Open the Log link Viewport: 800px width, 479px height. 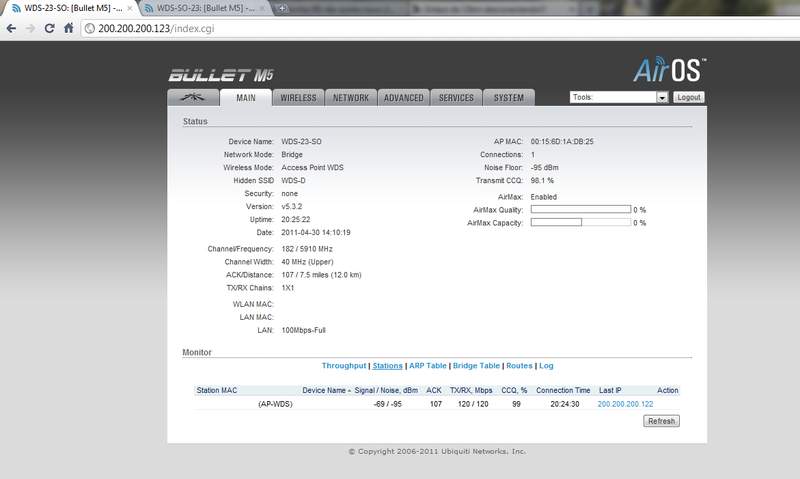[x=546, y=366]
